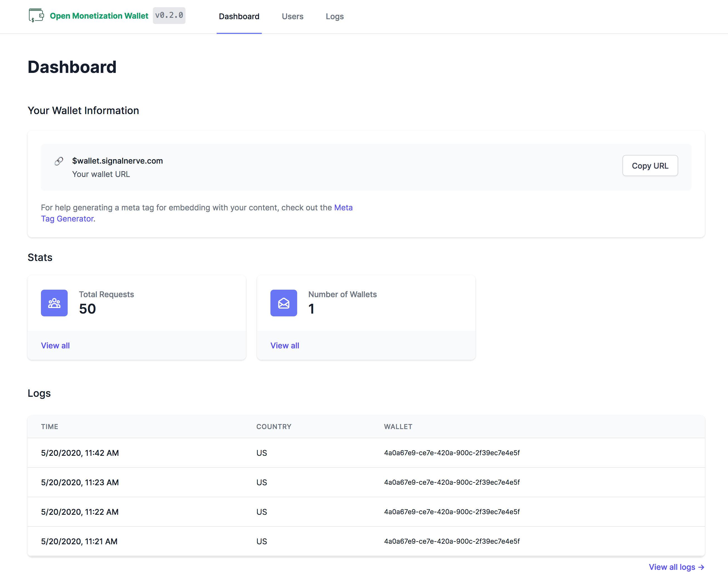Click the v0.2.0 version badge
Screen dimensions: 728x586
tap(169, 16)
